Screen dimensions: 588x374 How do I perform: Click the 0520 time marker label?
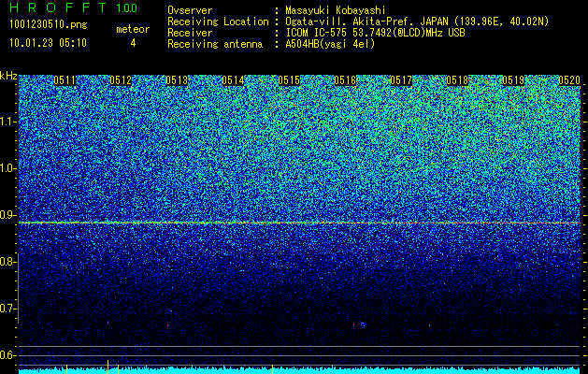[x=569, y=80]
